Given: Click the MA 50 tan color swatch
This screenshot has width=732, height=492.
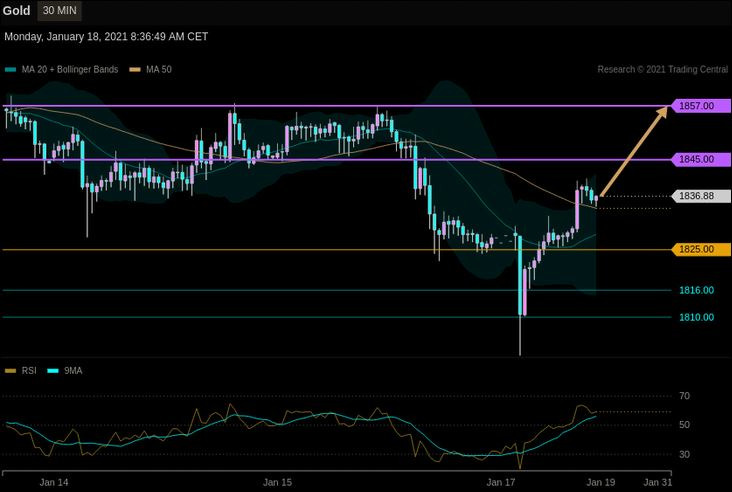Looking at the screenshot, I should [x=135, y=70].
